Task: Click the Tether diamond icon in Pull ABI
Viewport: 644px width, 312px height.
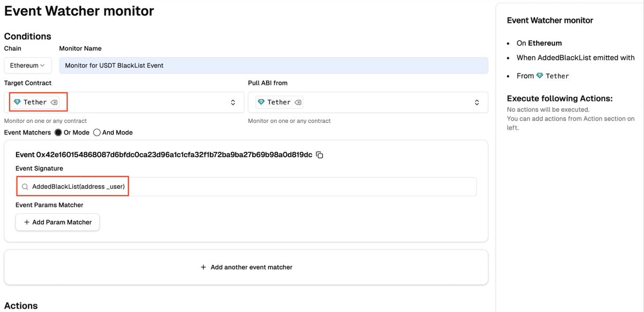Action: pyautogui.click(x=261, y=102)
